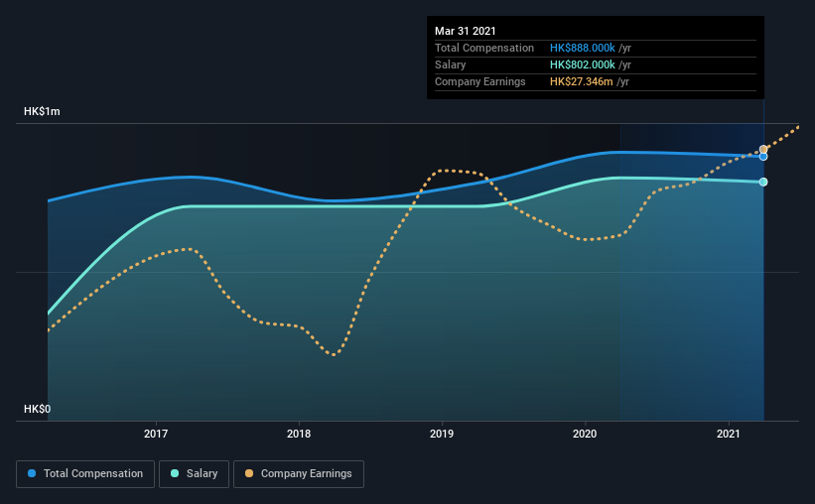815x504 pixels.
Task: Click the tooltip's Company Earnings row label
Action: coord(479,81)
